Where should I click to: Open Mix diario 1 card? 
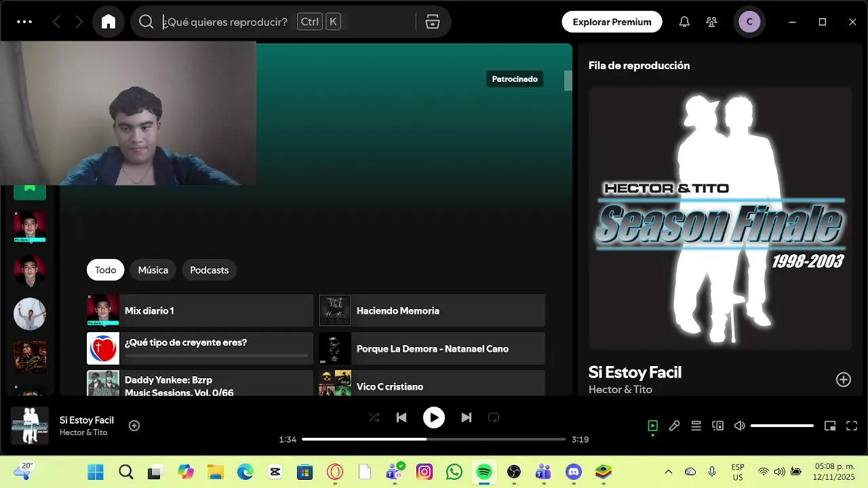[x=200, y=310]
